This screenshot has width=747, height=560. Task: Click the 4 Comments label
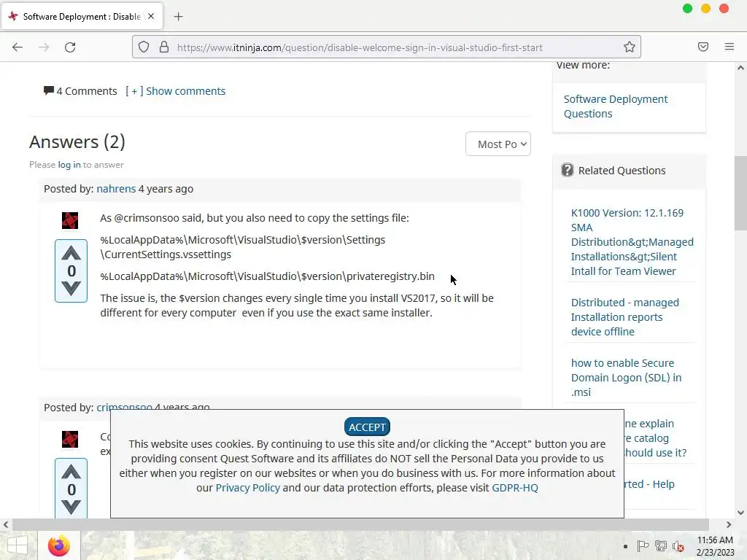(x=87, y=91)
